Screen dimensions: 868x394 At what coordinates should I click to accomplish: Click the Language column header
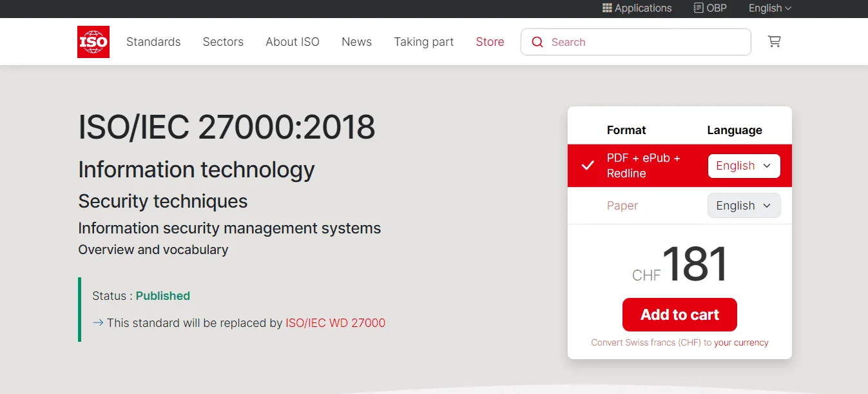(735, 130)
